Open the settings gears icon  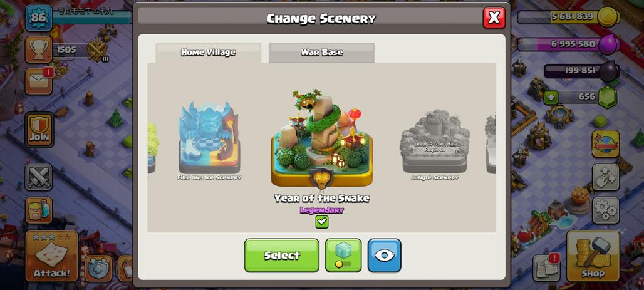605,210
